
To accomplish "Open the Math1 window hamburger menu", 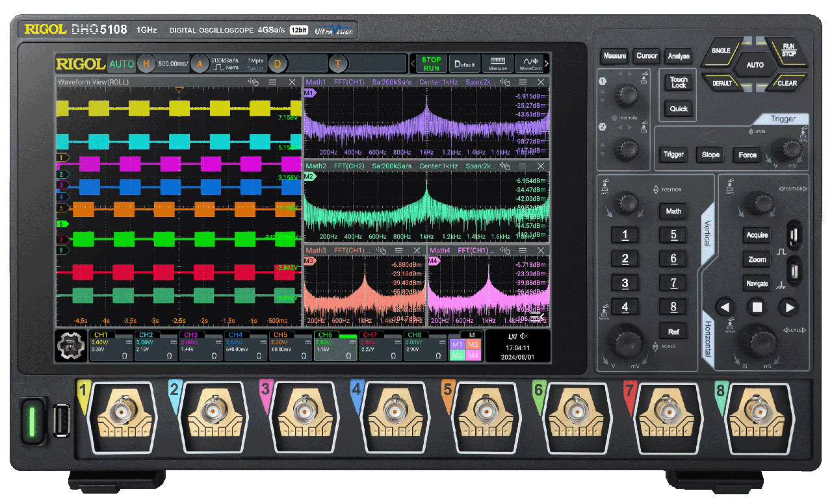I will 523,81.
